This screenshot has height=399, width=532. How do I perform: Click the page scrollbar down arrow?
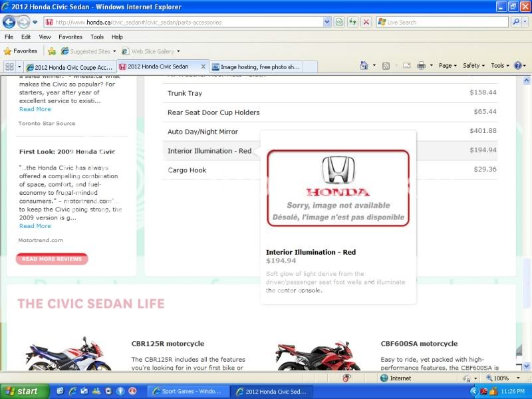tap(526, 366)
